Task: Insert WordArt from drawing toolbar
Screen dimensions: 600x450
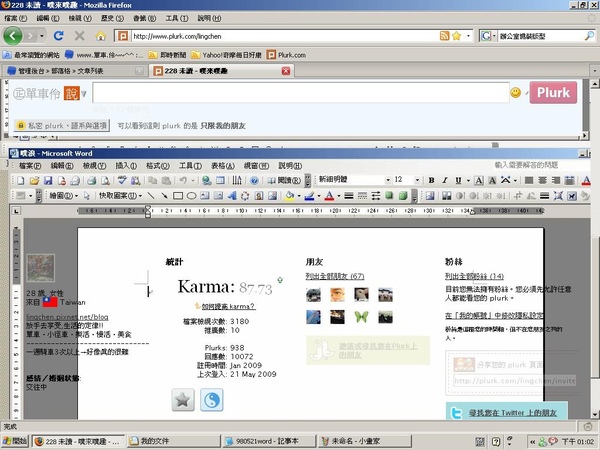Action: tap(232, 196)
